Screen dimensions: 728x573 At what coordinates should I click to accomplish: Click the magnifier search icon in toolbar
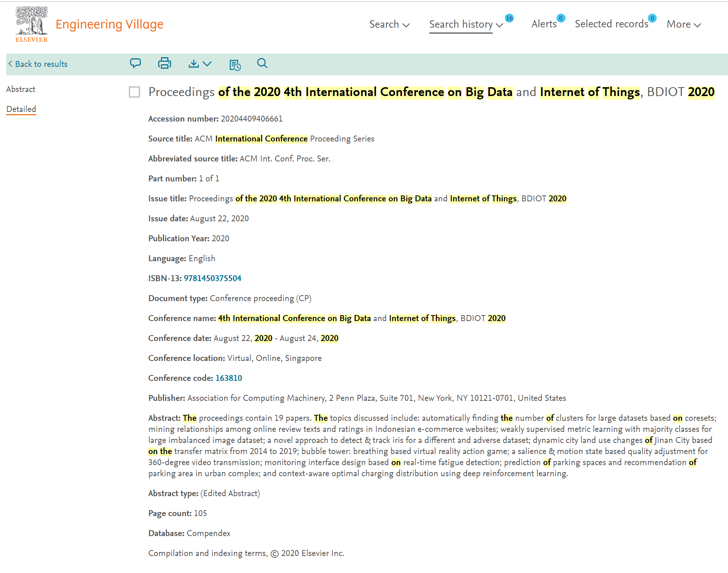[x=262, y=63]
